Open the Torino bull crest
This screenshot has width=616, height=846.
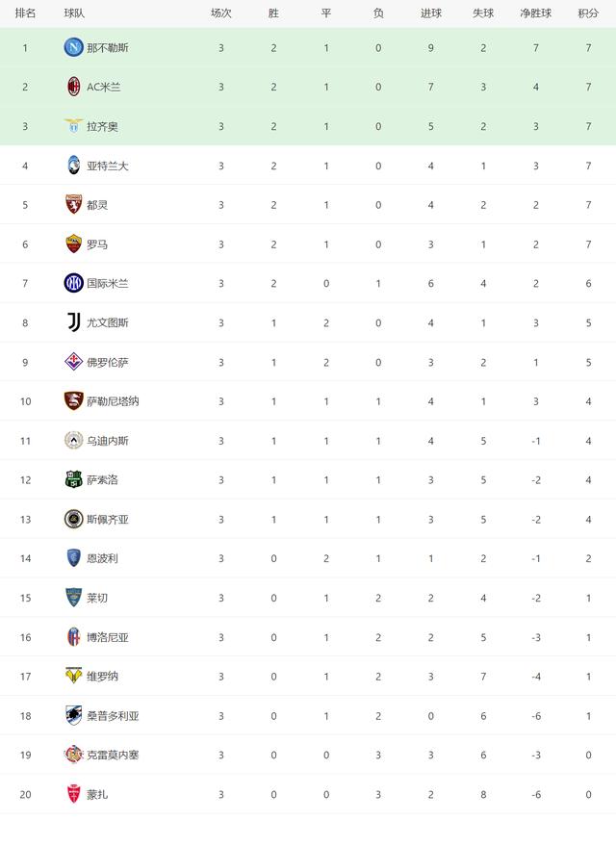(73, 205)
